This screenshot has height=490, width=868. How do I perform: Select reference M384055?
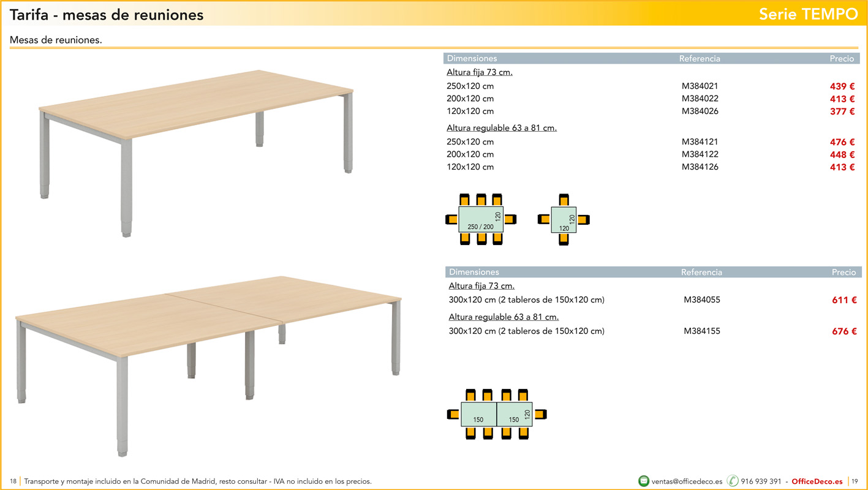(702, 300)
